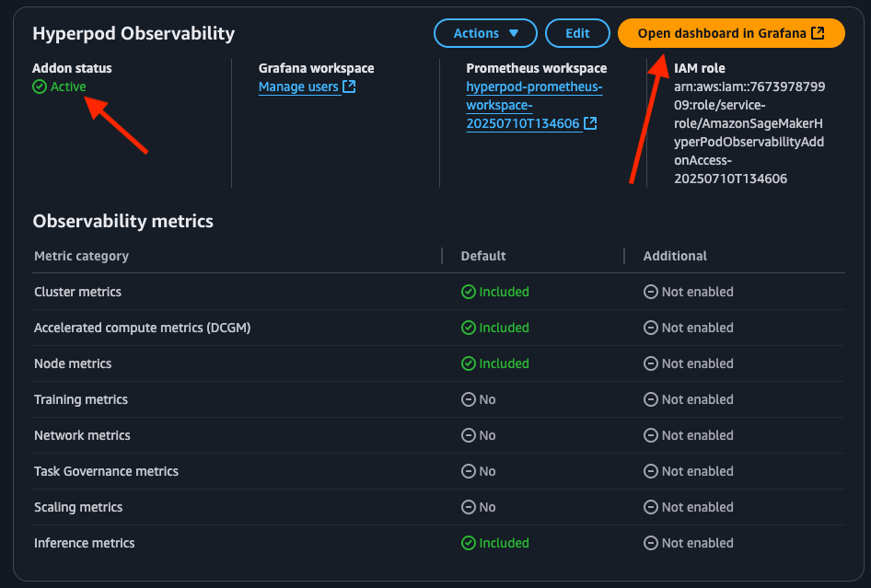Click Included checkmark icon for Node metrics

coord(468,363)
